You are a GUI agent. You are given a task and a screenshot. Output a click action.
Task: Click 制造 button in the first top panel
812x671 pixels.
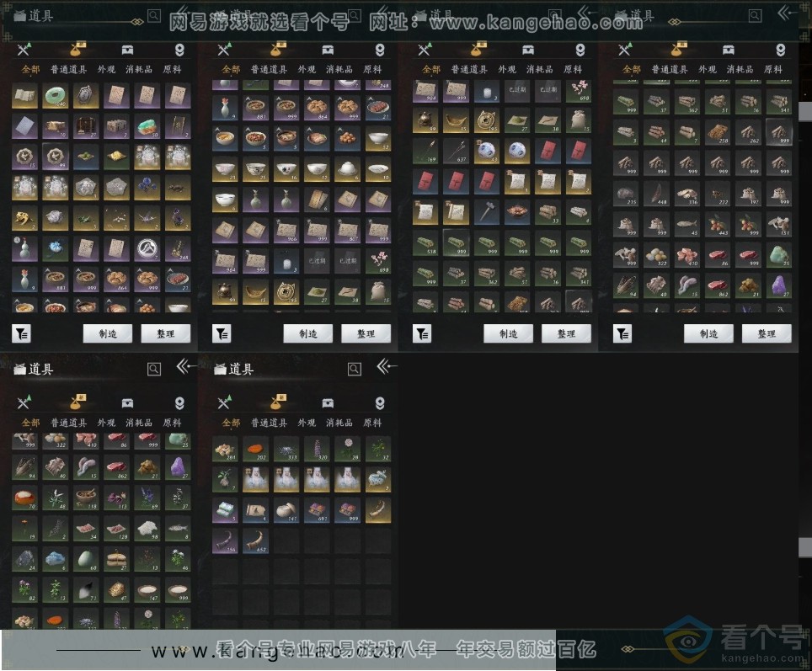[108, 334]
